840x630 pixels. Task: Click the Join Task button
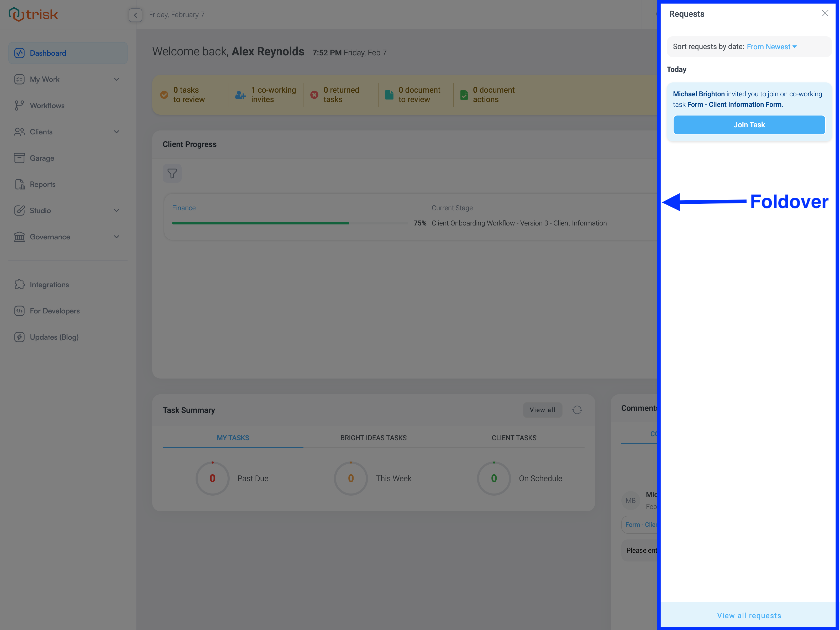click(749, 125)
